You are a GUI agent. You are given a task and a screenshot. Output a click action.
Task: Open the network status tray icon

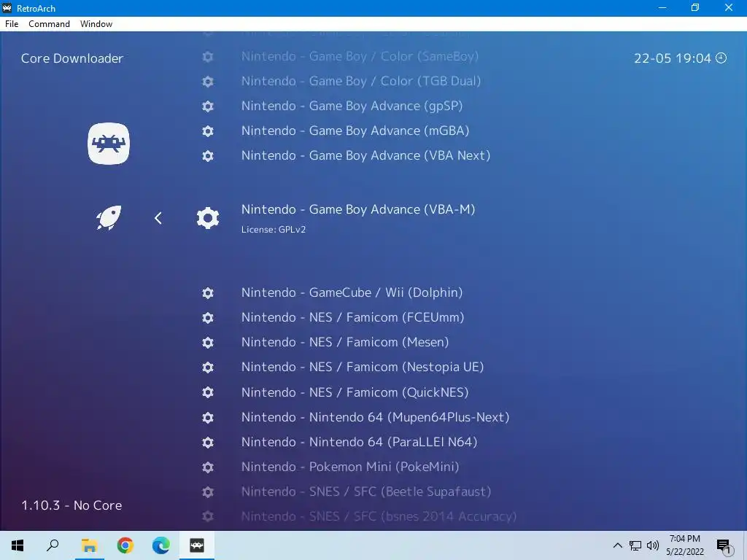click(x=635, y=545)
